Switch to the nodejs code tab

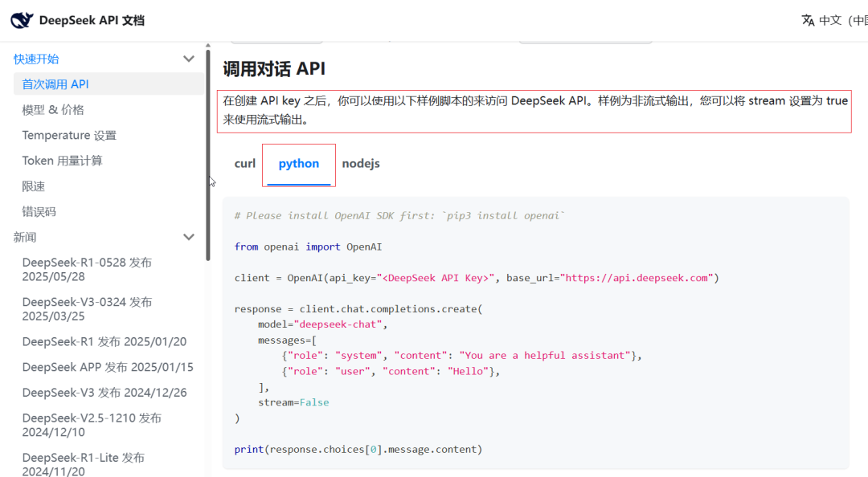[x=361, y=164]
